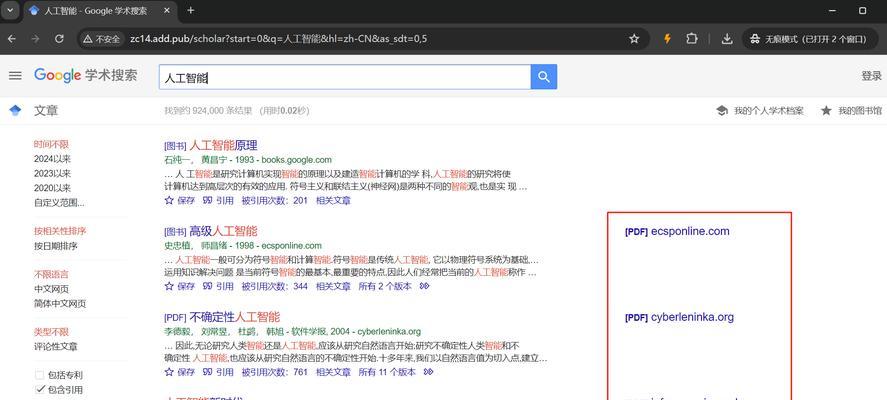
Task: Click 登录 to sign in
Action: [x=871, y=76]
